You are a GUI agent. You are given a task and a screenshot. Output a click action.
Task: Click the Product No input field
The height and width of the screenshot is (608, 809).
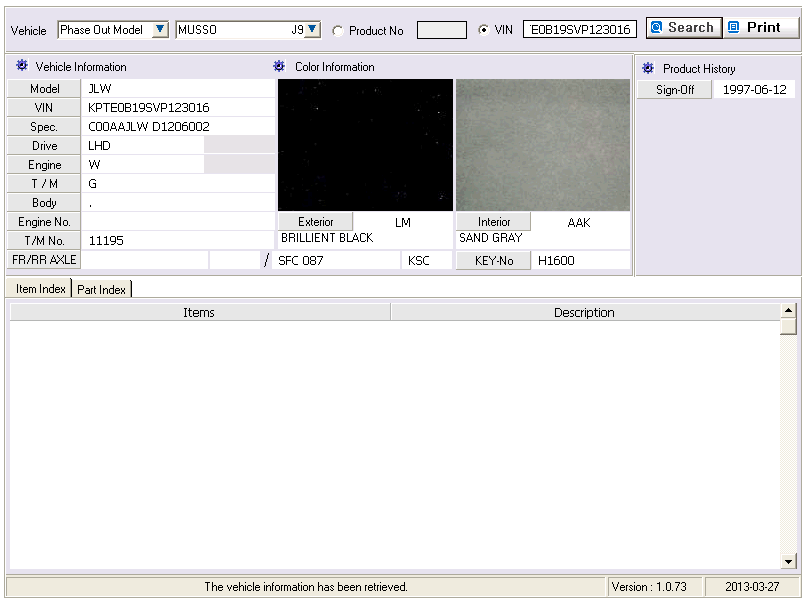[x=442, y=30]
